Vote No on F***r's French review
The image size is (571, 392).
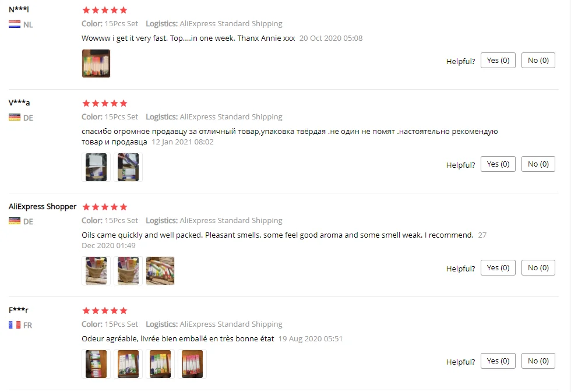pyautogui.click(x=538, y=361)
